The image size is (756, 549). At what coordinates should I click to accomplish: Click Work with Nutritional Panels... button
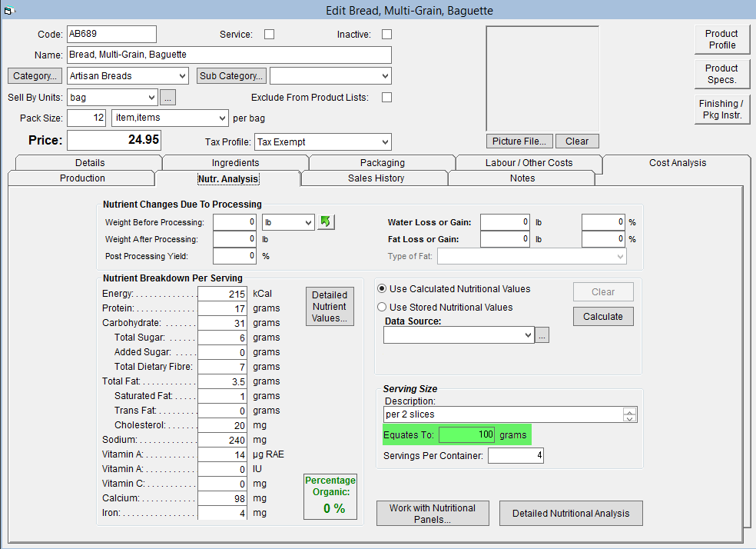[x=433, y=514]
